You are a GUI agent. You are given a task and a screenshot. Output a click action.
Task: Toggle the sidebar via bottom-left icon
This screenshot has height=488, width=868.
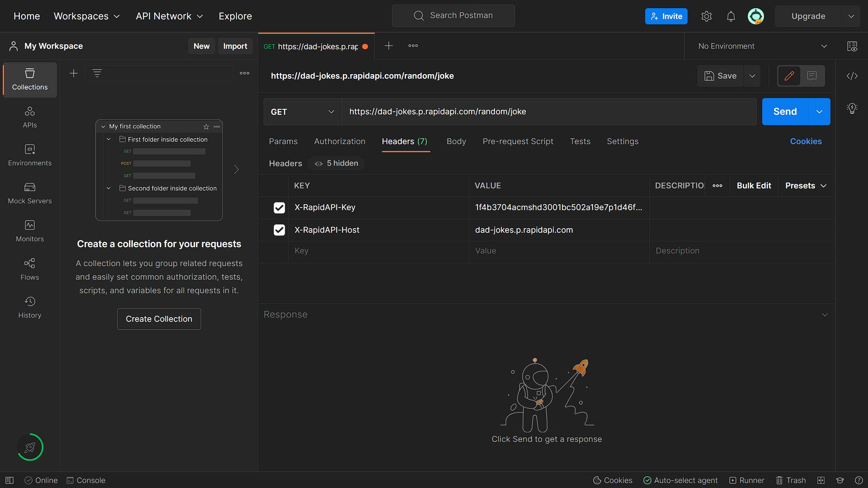click(9, 480)
